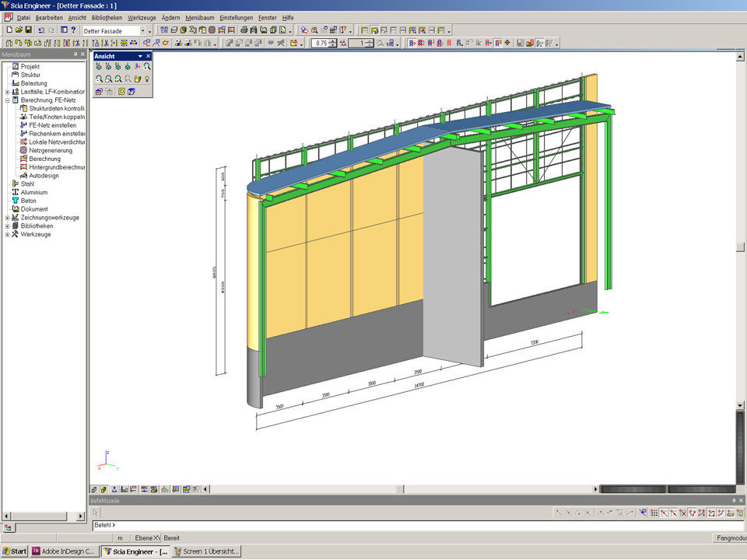Click the Print icon in toolbar
This screenshot has height=560, width=747.
pos(244,30)
